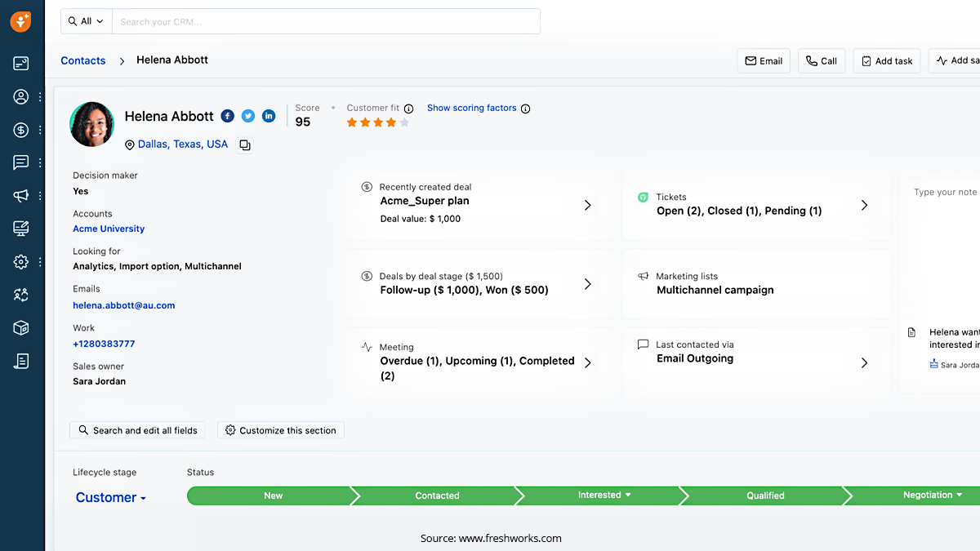Click the note document icon beside Helena's note
The height and width of the screenshot is (551, 980).
912,333
